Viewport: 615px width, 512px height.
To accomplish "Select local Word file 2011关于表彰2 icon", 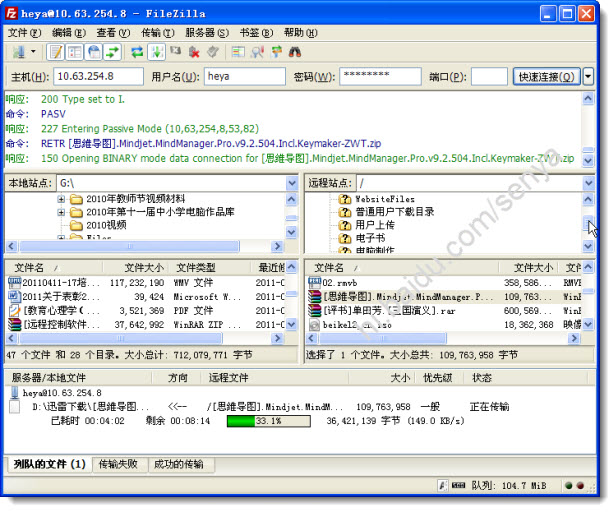I will click(15, 297).
